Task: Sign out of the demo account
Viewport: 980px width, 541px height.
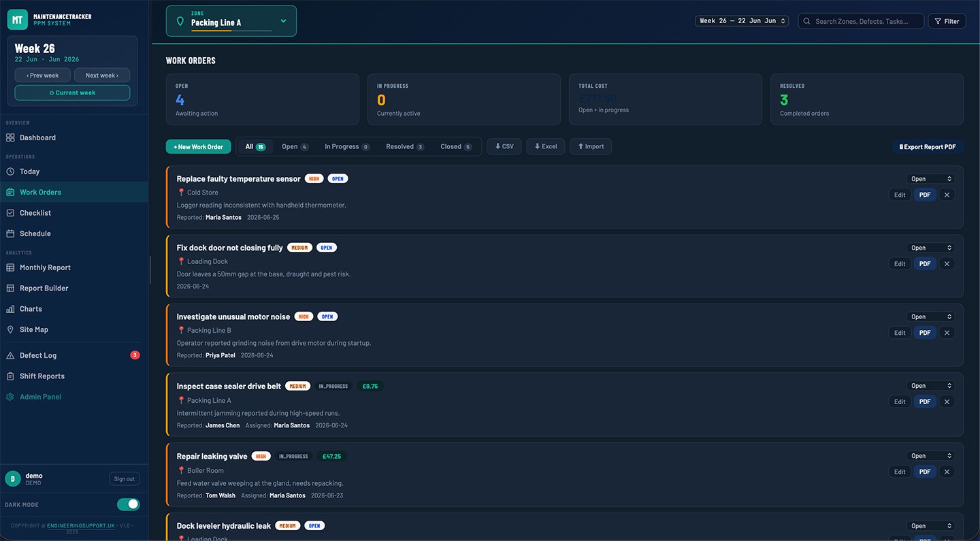Action: pyautogui.click(x=125, y=478)
